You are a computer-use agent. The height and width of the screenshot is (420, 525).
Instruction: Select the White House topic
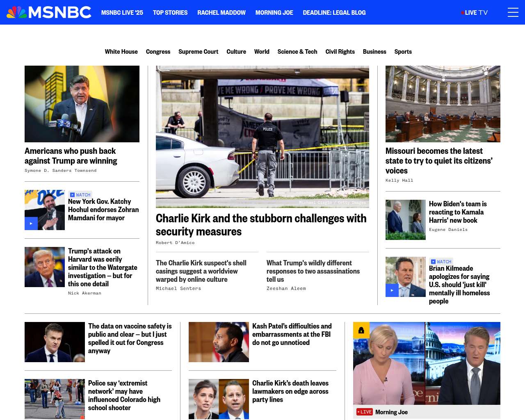pyautogui.click(x=121, y=52)
